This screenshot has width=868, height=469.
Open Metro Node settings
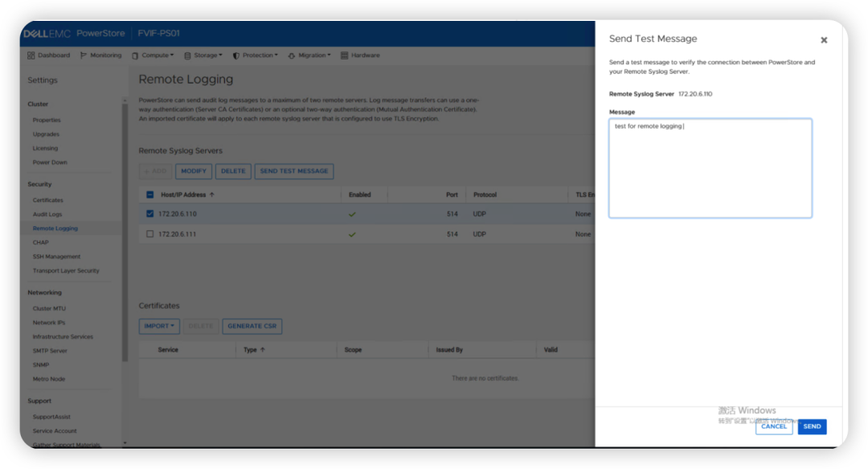[x=49, y=379]
